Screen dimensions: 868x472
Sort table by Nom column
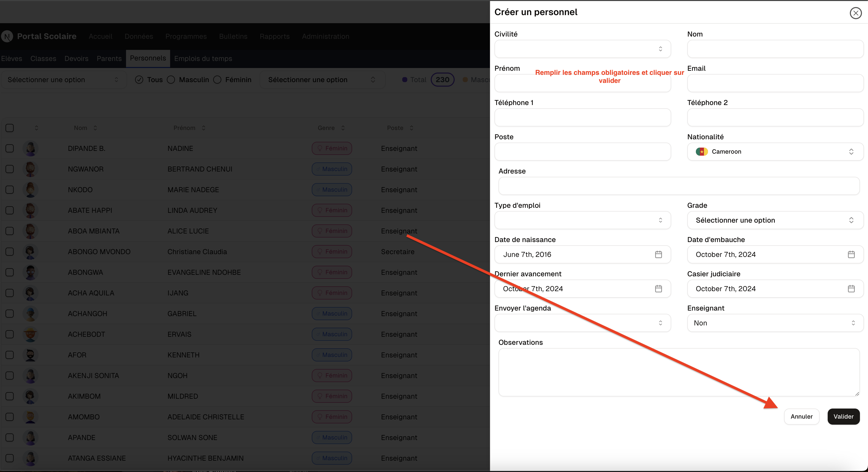coord(86,128)
